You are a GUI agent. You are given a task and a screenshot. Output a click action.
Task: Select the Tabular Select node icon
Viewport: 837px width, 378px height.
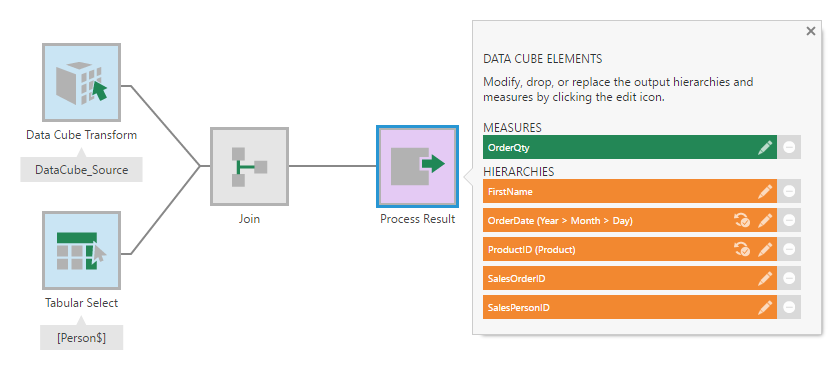pos(82,250)
